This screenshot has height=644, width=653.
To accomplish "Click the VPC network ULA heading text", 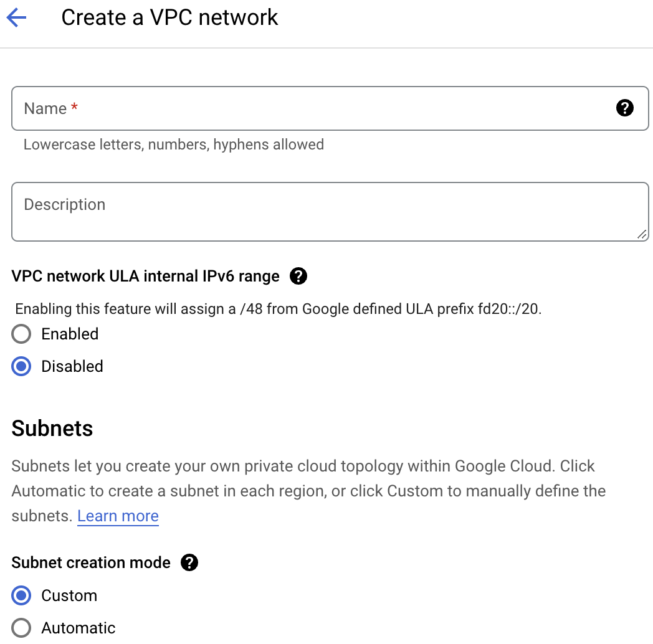I will (145, 276).
